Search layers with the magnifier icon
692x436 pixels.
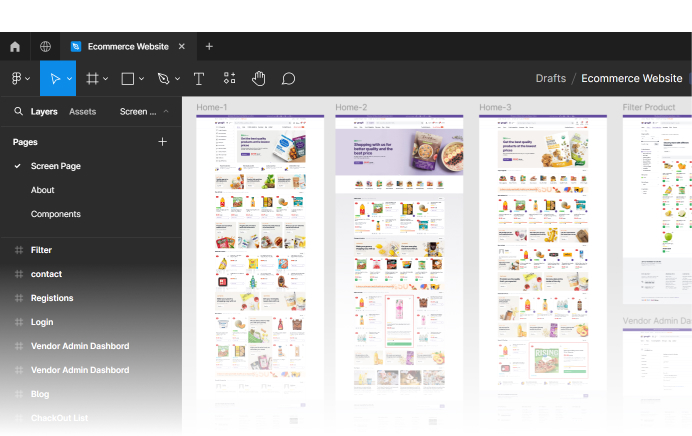18,111
